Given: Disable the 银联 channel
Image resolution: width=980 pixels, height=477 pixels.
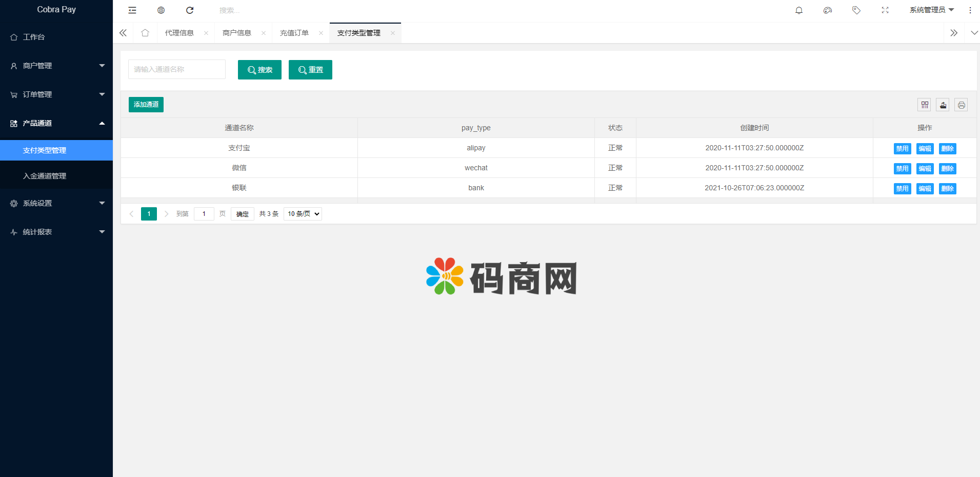Looking at the screenshot, I should (902, 189).
